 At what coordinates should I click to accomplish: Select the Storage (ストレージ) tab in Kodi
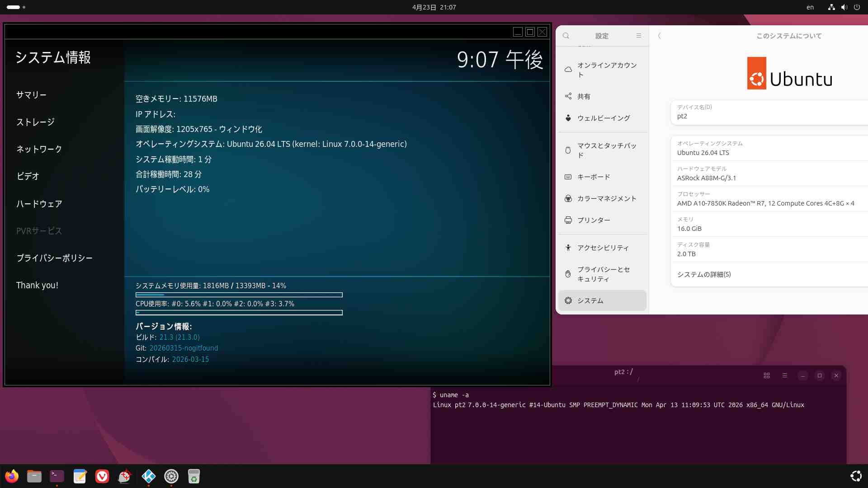point(35,122)
